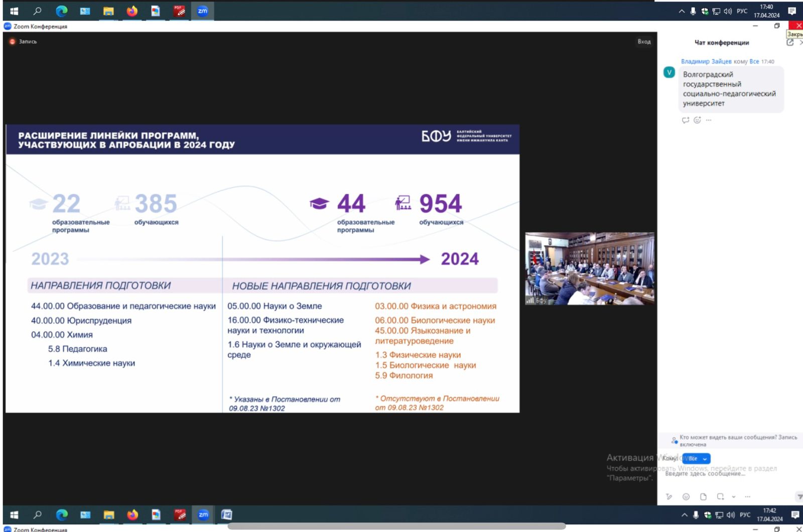The height and width of the screenshot is (532, 803).
Task: Click the Запись recording indicator
Action: tap(24, 42)
